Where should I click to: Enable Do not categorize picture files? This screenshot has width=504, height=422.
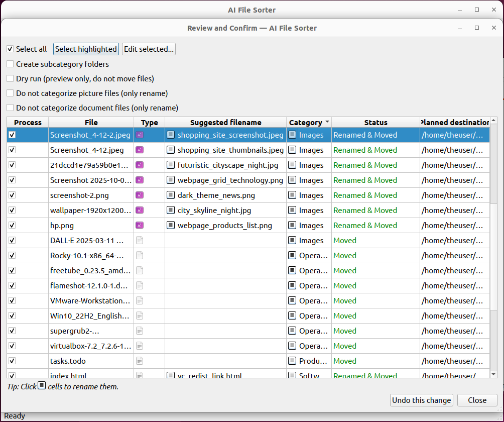pyautogui.click(x=10, y=93)
